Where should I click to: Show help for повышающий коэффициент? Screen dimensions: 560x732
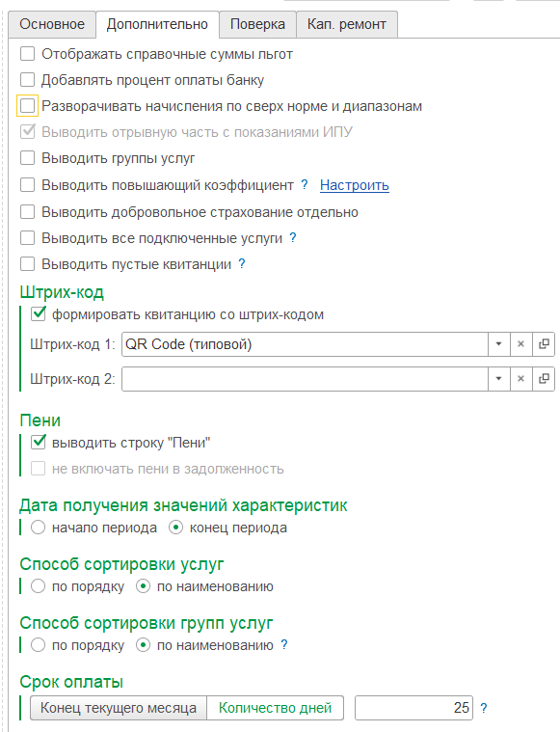305,185
